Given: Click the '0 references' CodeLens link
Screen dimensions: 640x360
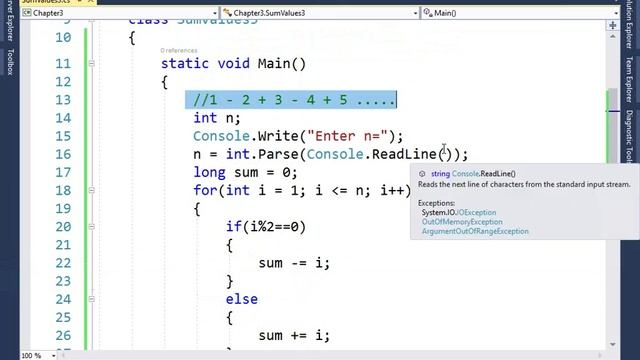Looking at the screenshot, I should 179,50.
